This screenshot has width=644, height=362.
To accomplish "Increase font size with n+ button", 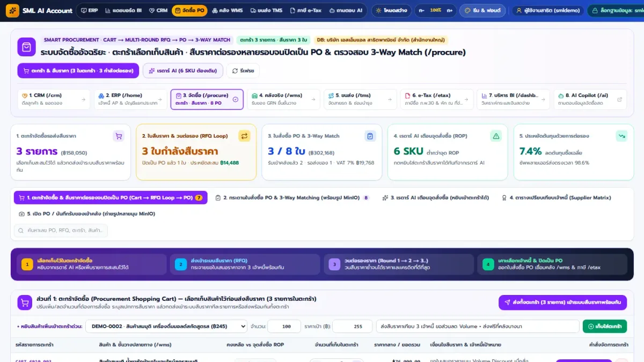I will 450,10.
